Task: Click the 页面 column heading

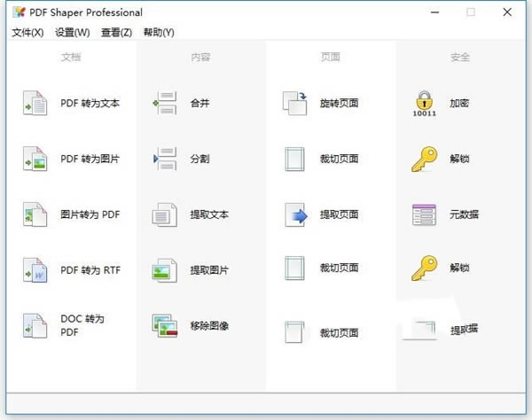Action: point(331,57)
